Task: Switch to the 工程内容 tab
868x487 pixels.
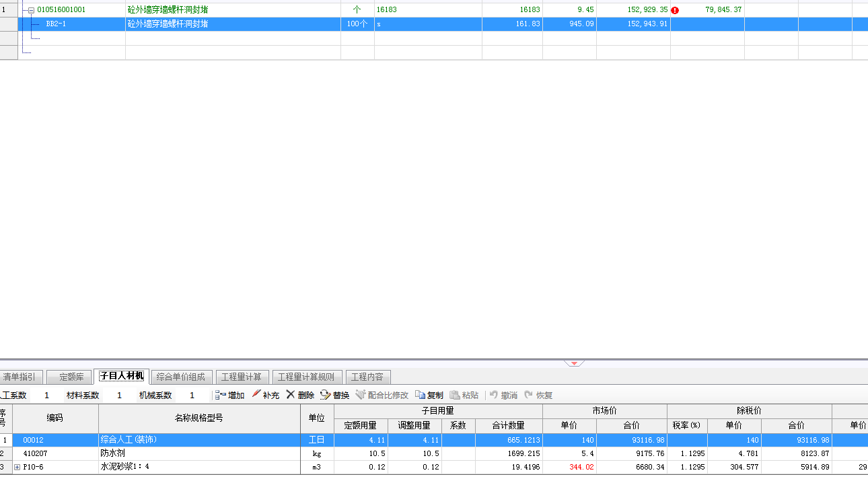Action: point(367,377)
